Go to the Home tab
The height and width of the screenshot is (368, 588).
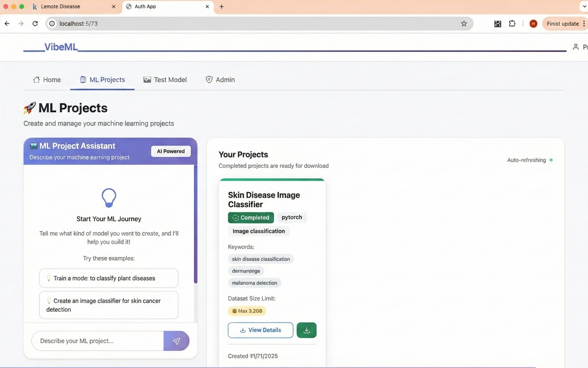click(x=47, y=80)
